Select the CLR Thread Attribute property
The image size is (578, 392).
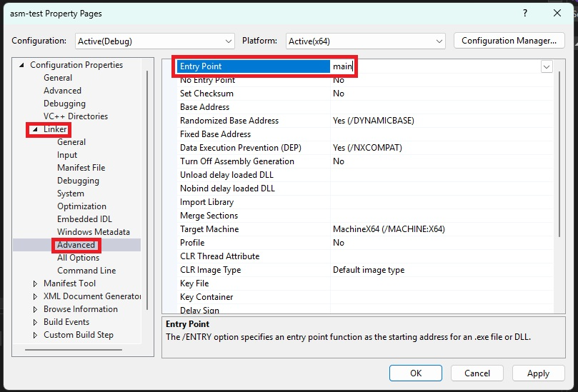[220, 256]
